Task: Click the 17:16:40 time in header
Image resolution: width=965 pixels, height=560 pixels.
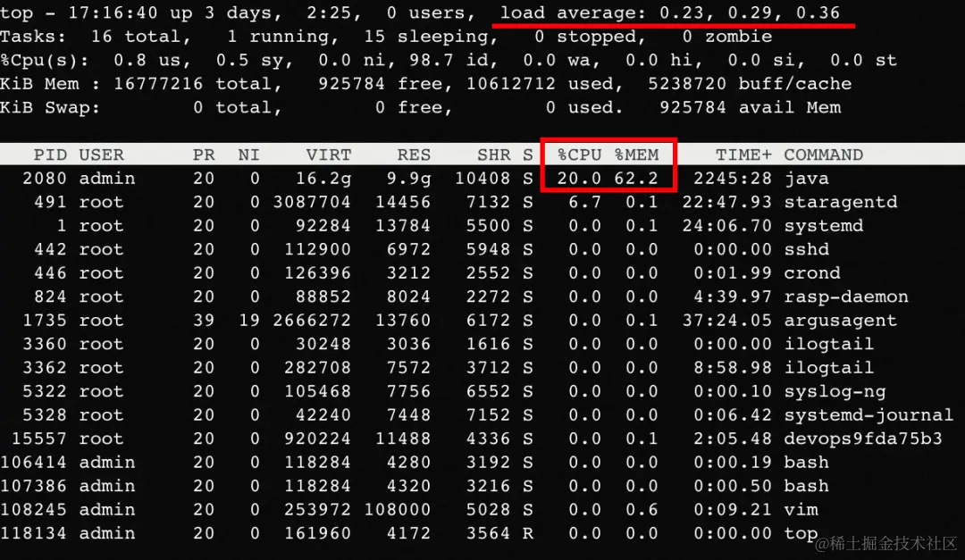Action: point(113,13)
